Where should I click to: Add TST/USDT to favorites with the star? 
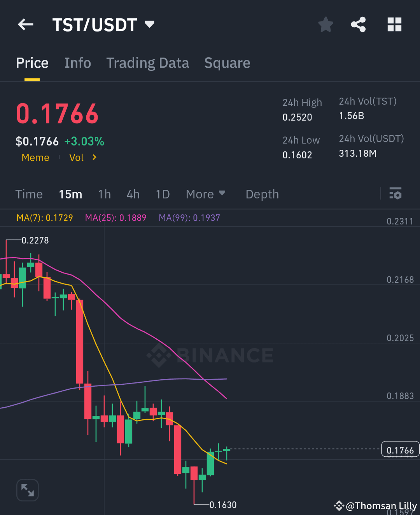tap(325, 25)
